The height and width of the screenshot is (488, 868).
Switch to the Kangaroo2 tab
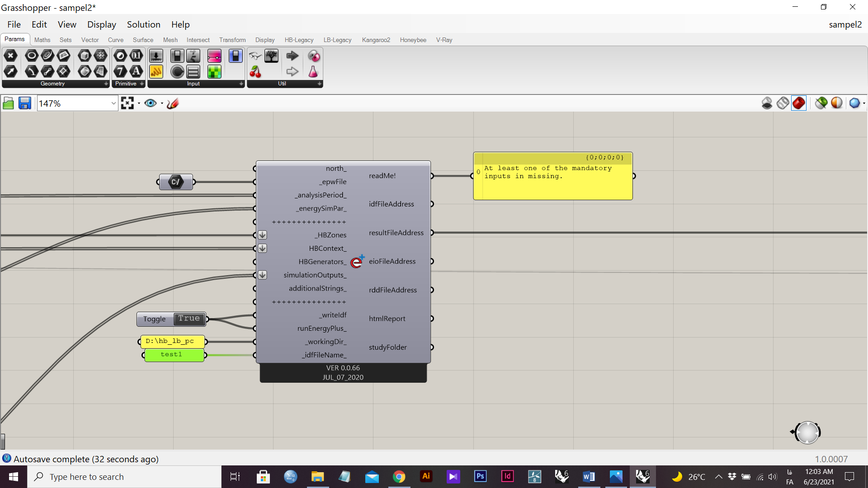click(x=376, y=40)
